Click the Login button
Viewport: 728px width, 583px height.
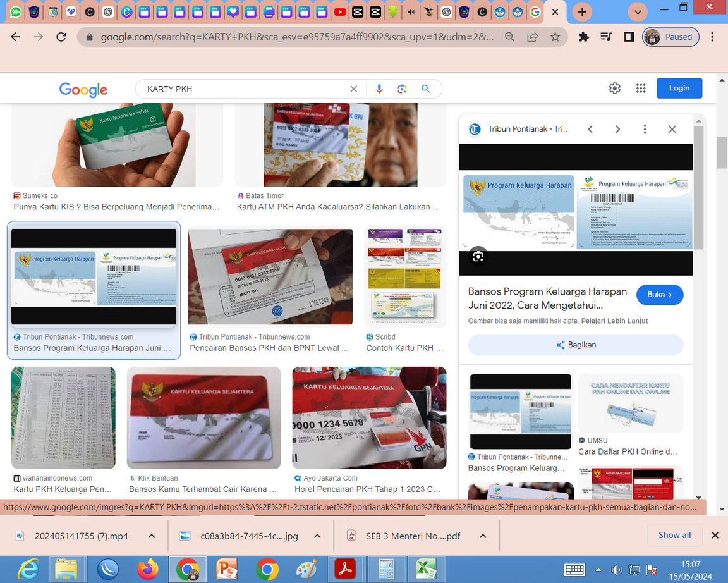click(679, 89)
